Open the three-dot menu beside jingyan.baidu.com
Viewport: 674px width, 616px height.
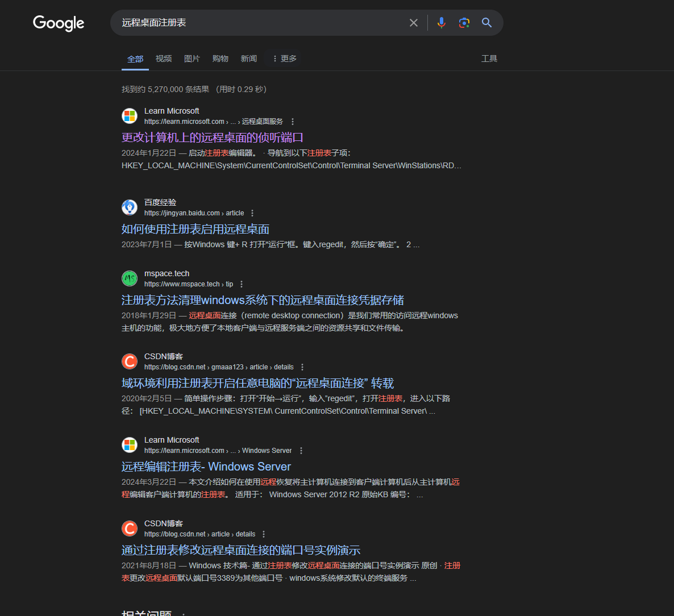[252, 213]
